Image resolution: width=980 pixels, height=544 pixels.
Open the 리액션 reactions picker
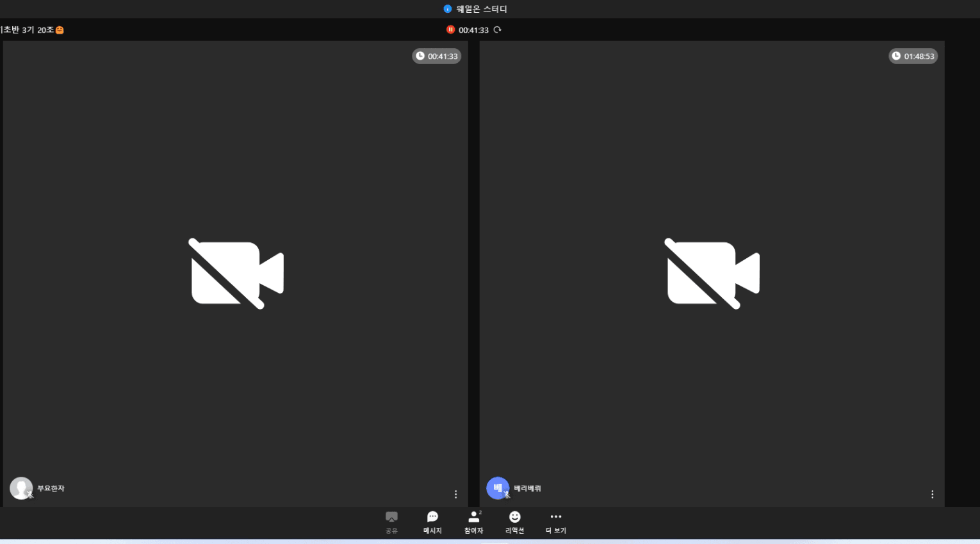[x=515, y=522]
